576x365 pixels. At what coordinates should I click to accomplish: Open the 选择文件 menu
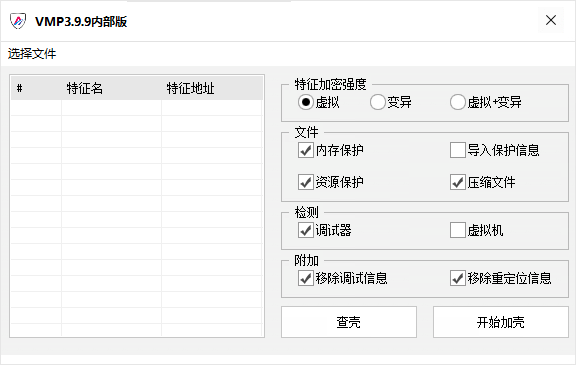click(x=32, y=54)
